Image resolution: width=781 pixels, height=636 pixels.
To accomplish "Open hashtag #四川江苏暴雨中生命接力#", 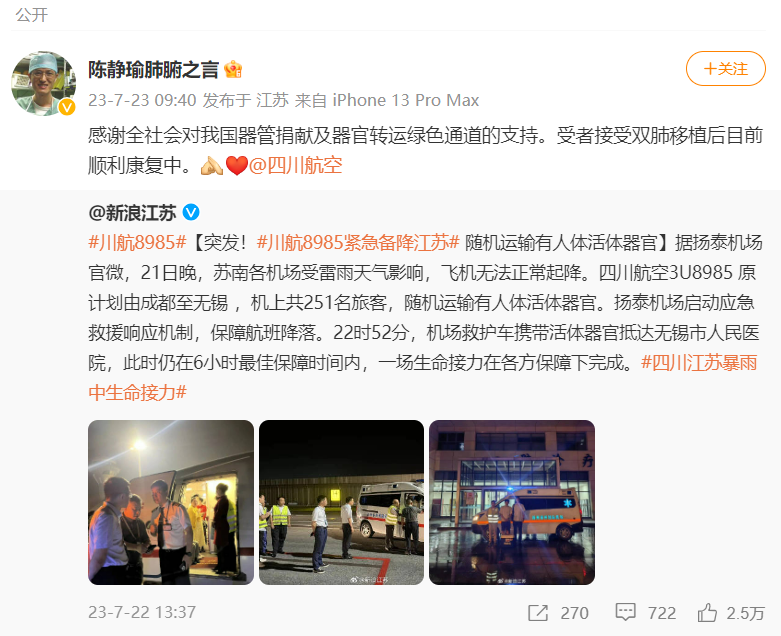I will (422, 378).
